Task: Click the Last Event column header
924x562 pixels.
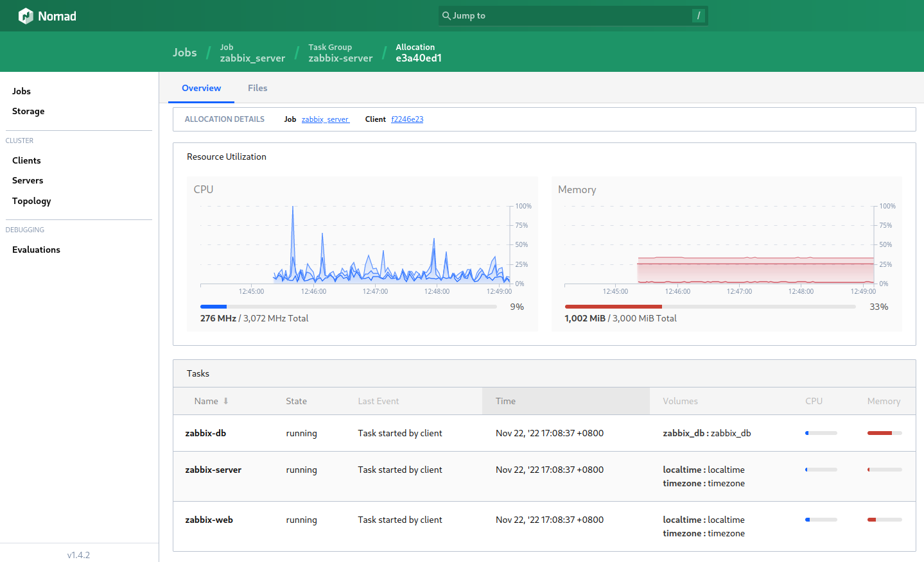Action: coord(378,401)
